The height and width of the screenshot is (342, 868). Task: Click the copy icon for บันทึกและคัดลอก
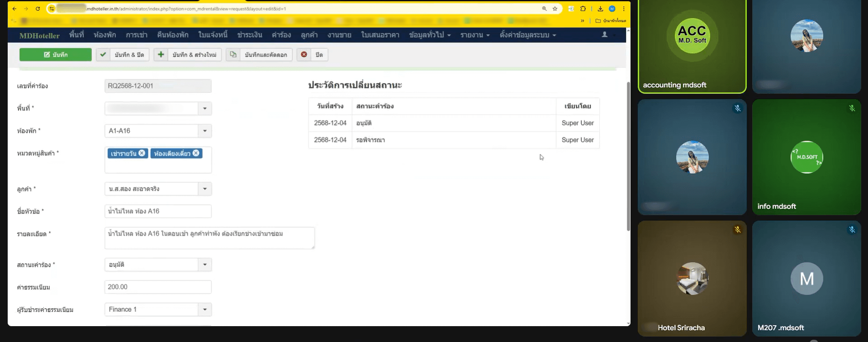coord(233,55)
